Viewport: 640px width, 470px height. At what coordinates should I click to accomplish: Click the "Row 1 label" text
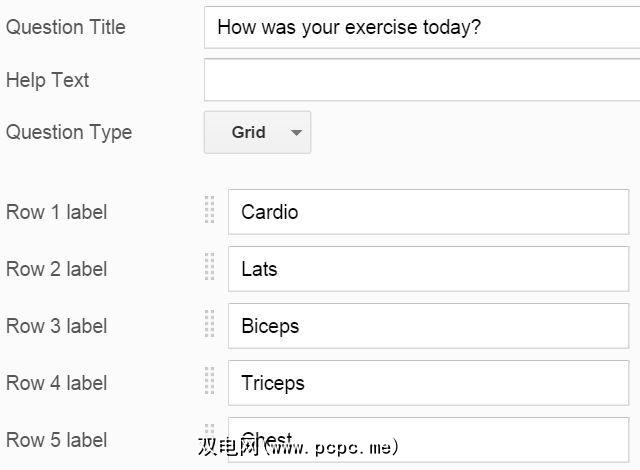pos(57,212)
